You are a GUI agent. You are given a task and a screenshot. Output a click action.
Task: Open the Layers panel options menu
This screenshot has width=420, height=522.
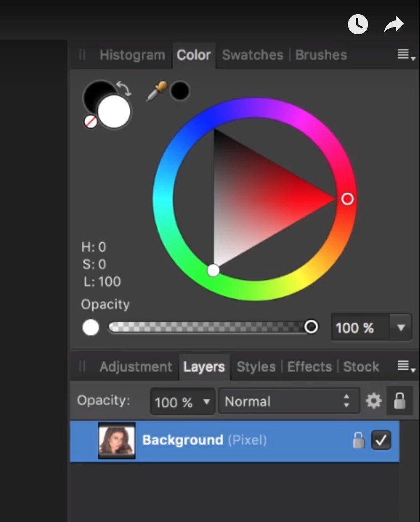point(404,366)
